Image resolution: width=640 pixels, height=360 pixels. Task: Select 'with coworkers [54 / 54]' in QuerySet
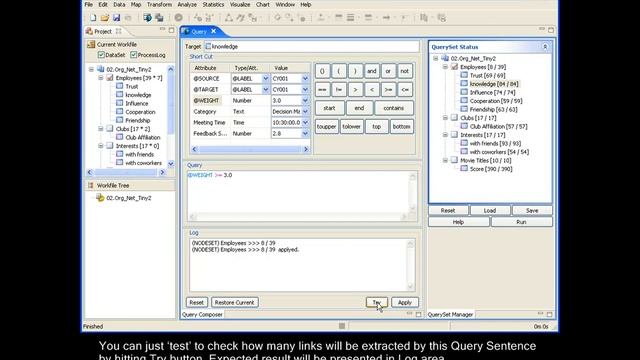[x=499, y=152]
